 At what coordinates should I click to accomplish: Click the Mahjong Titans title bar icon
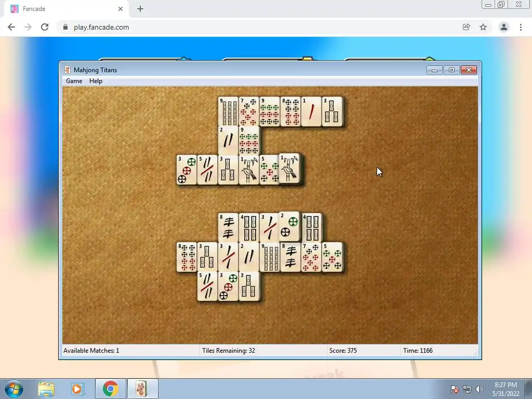coord(68,70)
